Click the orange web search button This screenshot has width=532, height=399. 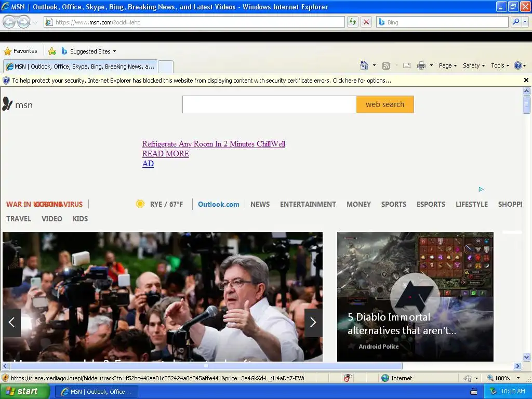(385, 104)
